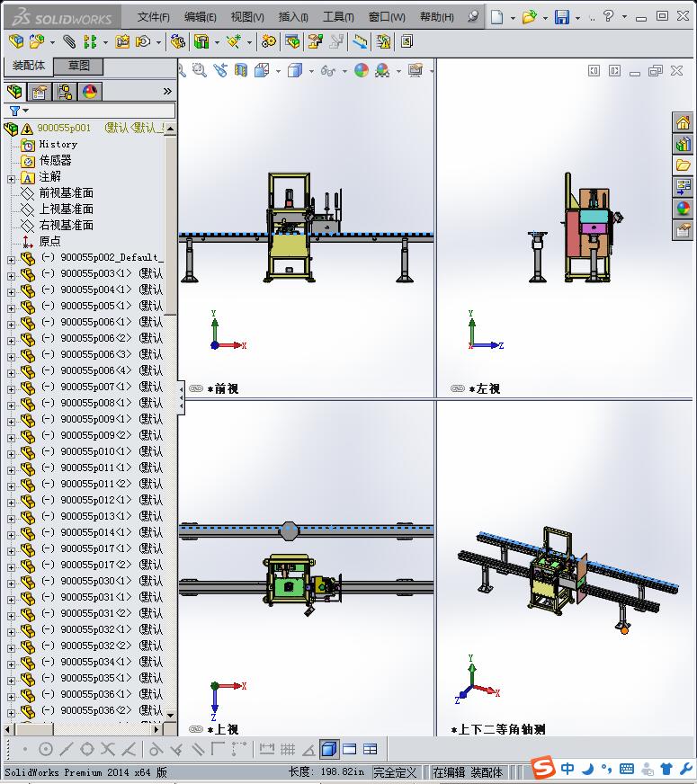Open the Design Library task pane icon

(x=683, y=144)
